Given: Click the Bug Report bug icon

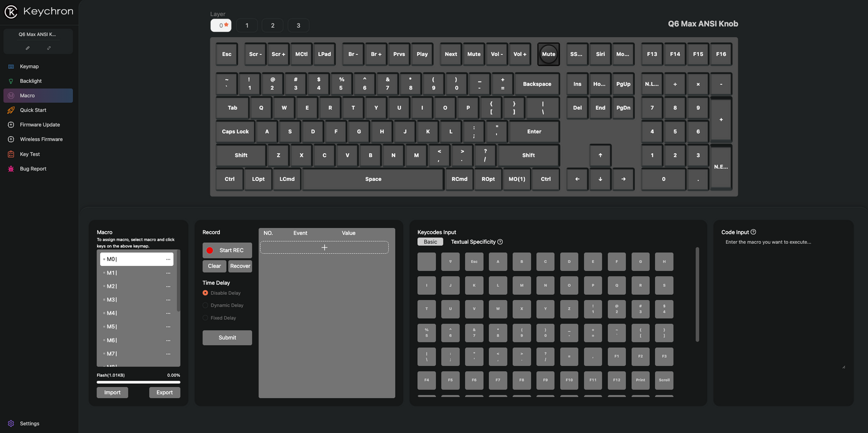Looking at the screenshot, I should coord(11,169).
